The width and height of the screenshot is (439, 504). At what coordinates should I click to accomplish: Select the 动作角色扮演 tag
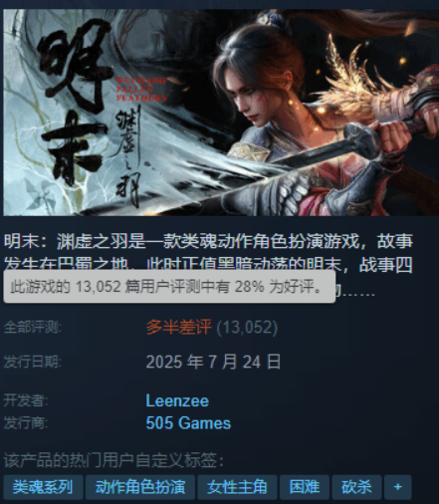point(140,487)
